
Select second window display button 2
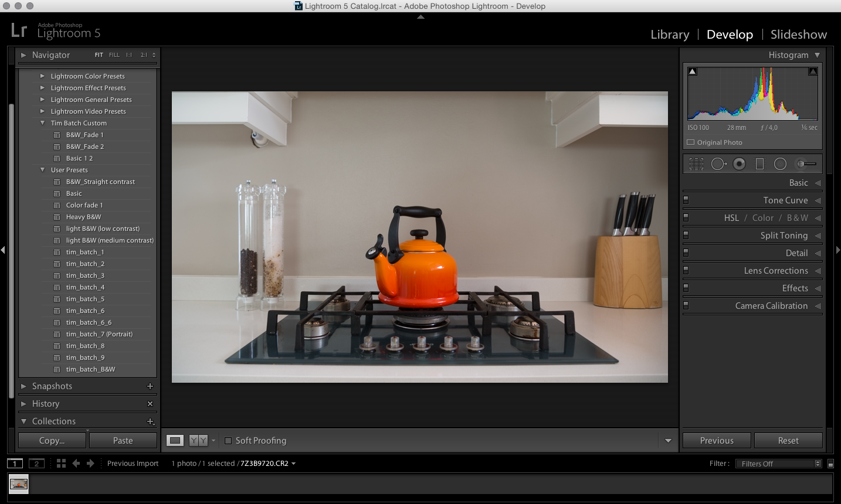point(36,464)
